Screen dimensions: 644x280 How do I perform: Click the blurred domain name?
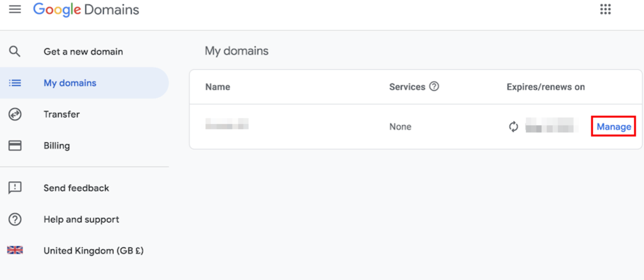click(227, 124)
